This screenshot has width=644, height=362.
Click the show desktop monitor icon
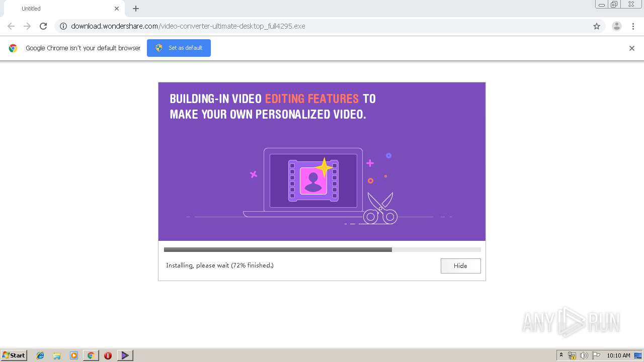pyautogui.click(x=638, y=355)
